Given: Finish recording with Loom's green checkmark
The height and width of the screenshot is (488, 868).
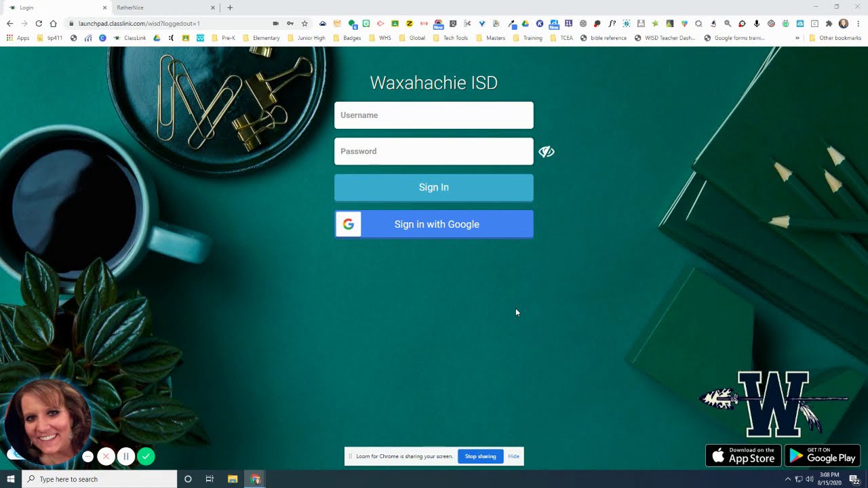Looking at the screenshot, I should [146, 456].
